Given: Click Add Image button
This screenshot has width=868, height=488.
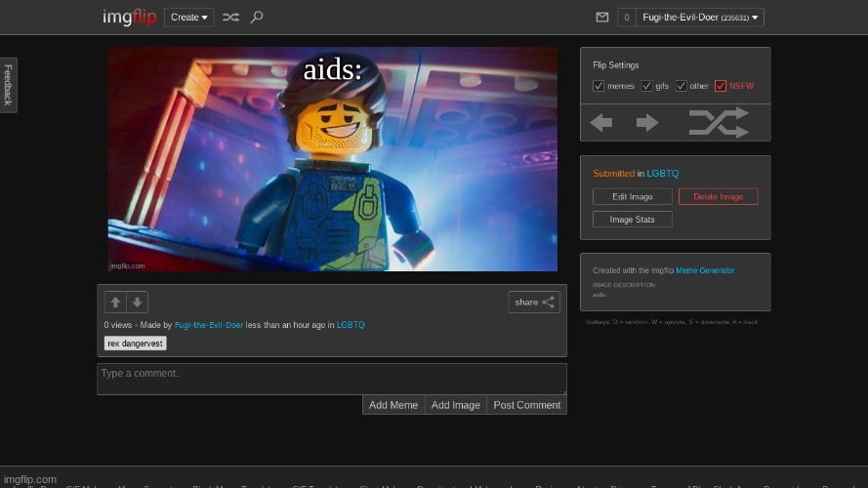Looking at the screenshot, I should [456, 405].
